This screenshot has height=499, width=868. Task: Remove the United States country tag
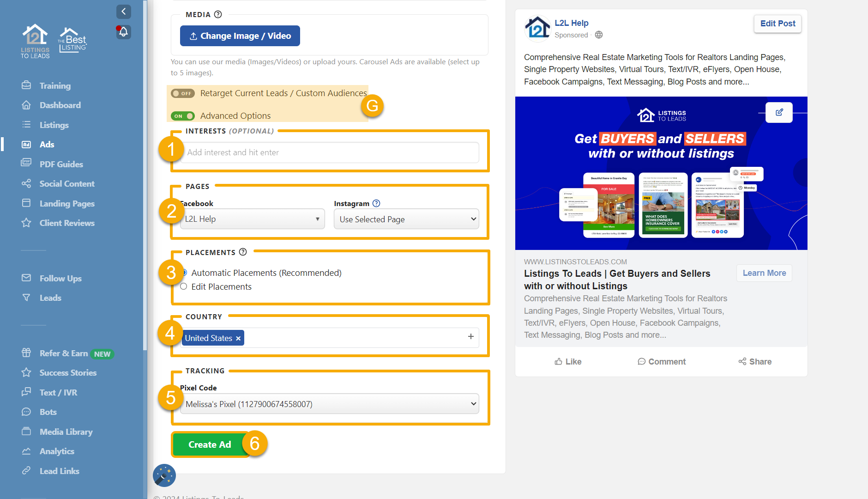(238, 338)
